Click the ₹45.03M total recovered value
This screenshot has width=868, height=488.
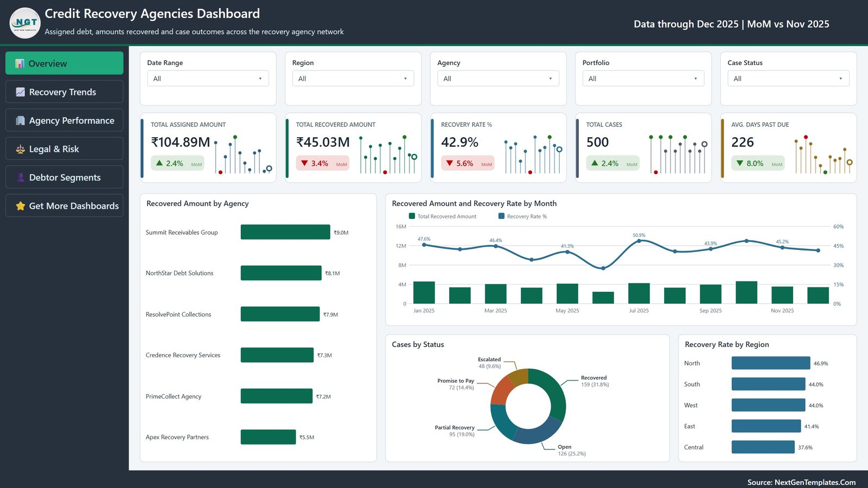pyautogui.click(x=323, y=142)
